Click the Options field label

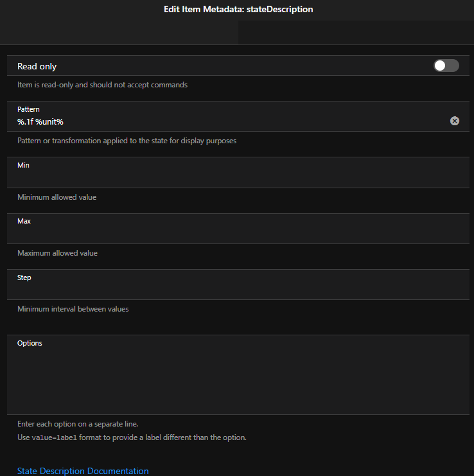point(30,343)
